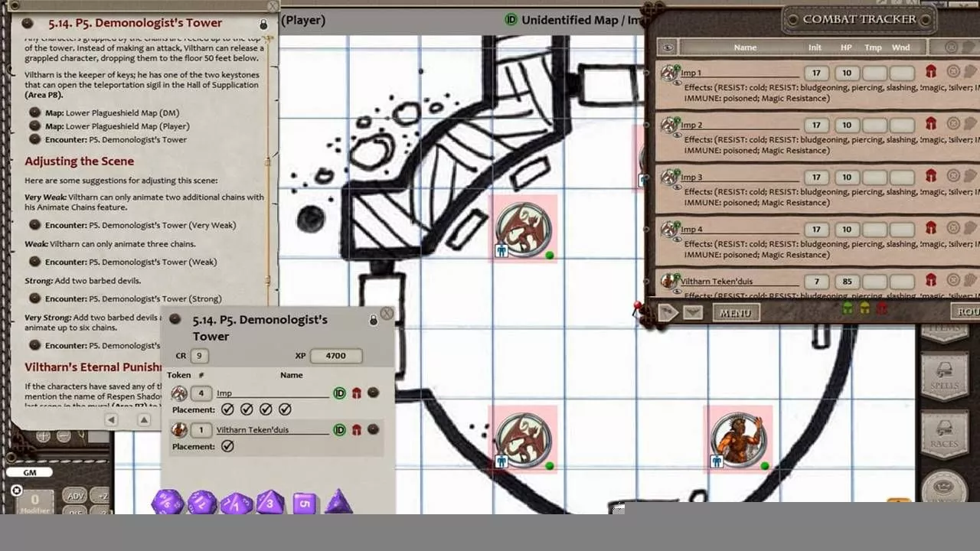Screen dimensions: 980x551
Task: Open the Demonologist's Tower (Weak) encounter link
Action: click(x=34, y=262)
